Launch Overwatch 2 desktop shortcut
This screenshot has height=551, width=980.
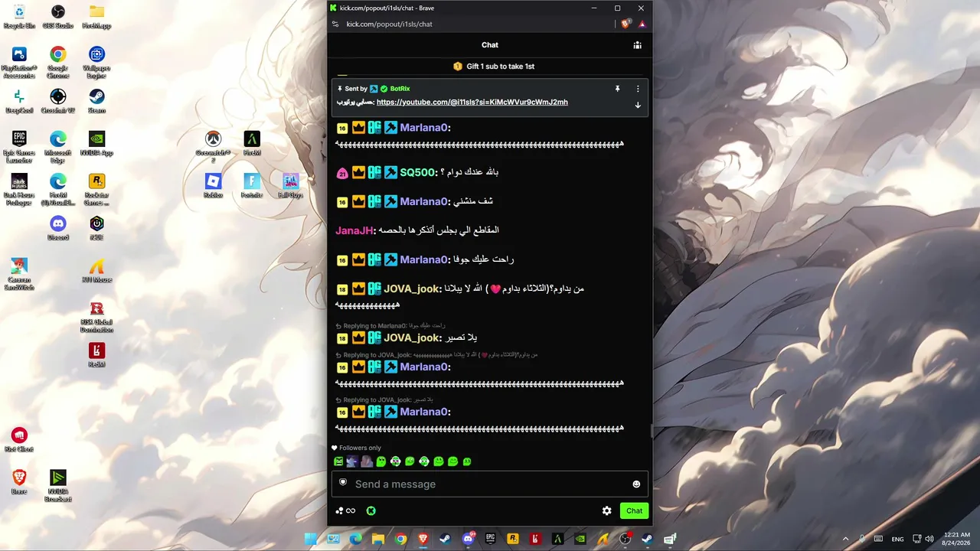tap(213, 147)
